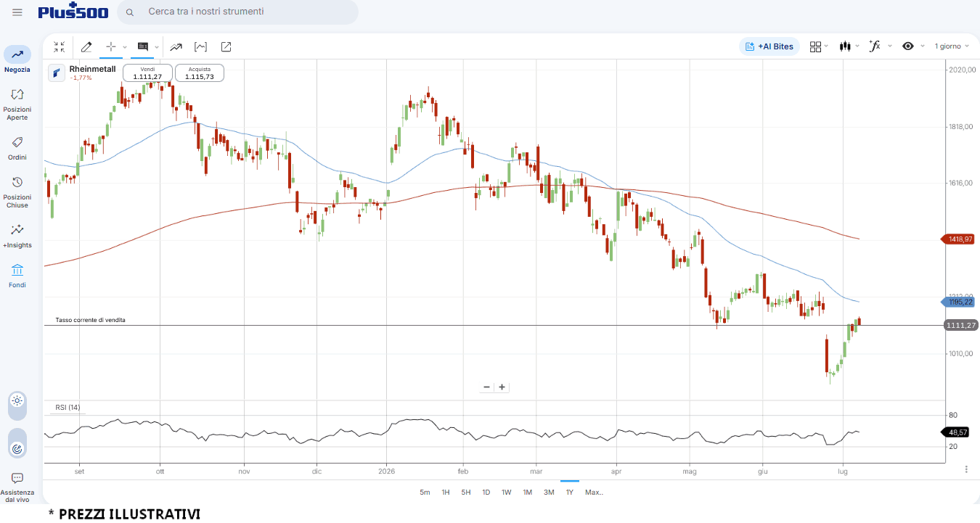Open the Ordini sidebar section
This screenshot has height=523, width=980.
(x=17, y=148)
